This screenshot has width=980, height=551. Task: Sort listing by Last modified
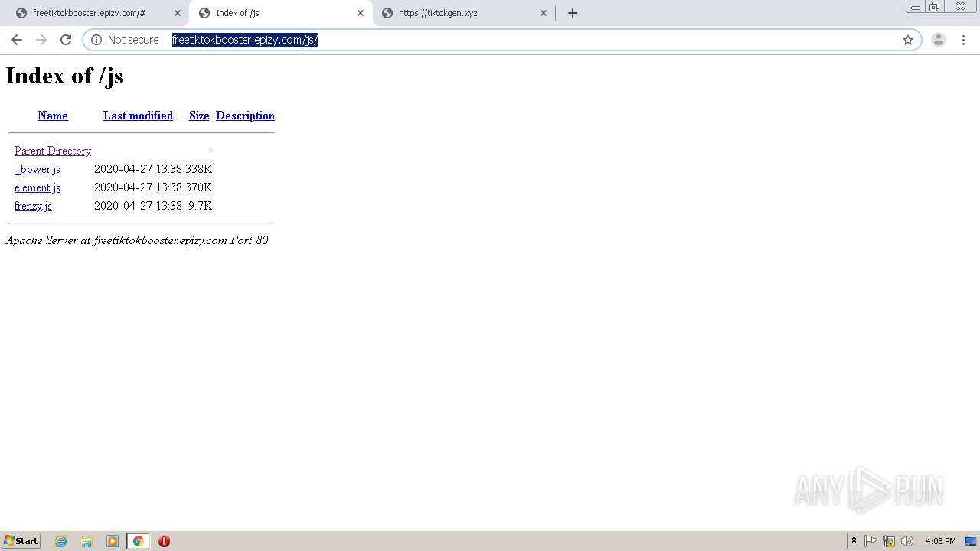click(138, 116)
